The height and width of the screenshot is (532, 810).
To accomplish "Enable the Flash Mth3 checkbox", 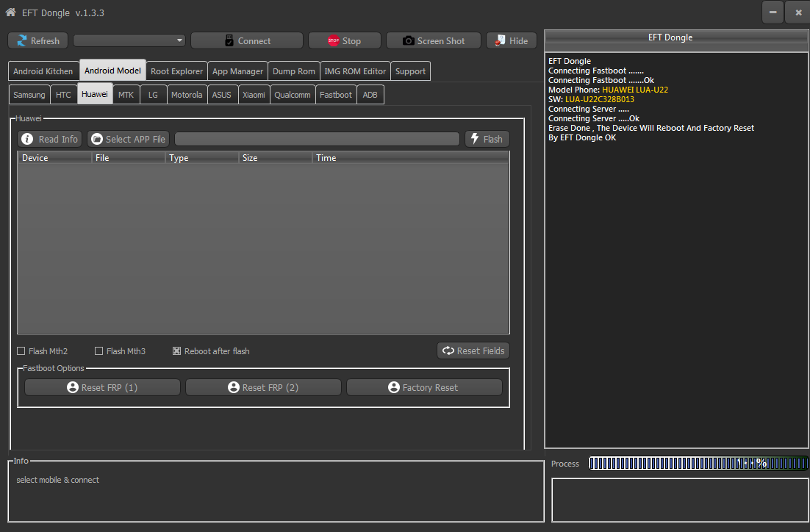I will (98, 351).
